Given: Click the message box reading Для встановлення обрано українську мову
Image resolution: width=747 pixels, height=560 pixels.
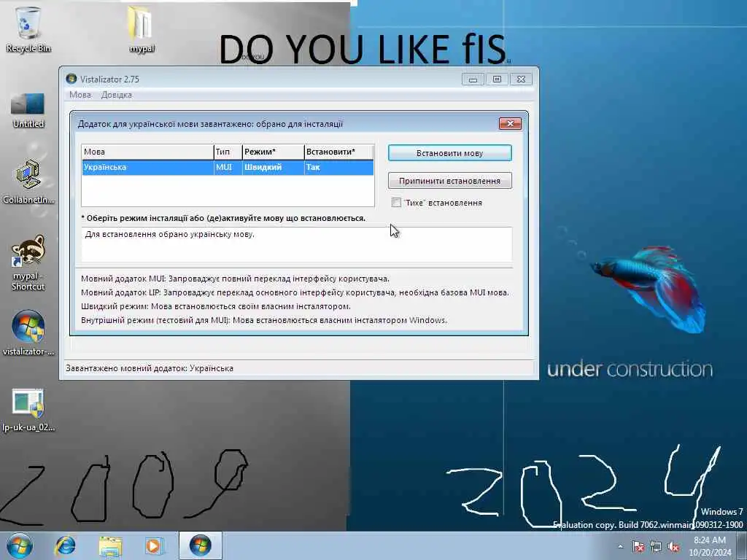Looking at the screenshot, I should [x=296, y=244].
